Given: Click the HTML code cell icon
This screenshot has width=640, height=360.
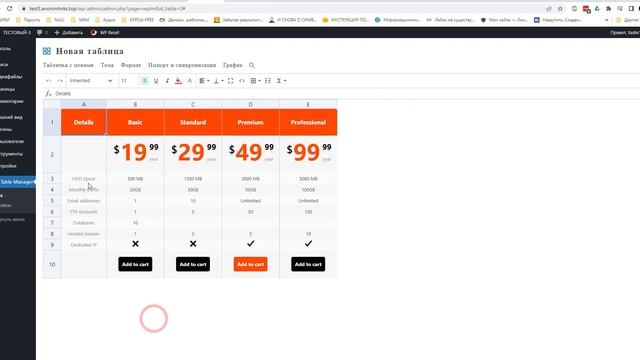Looking at the screenshot, I should pos(242,81).
